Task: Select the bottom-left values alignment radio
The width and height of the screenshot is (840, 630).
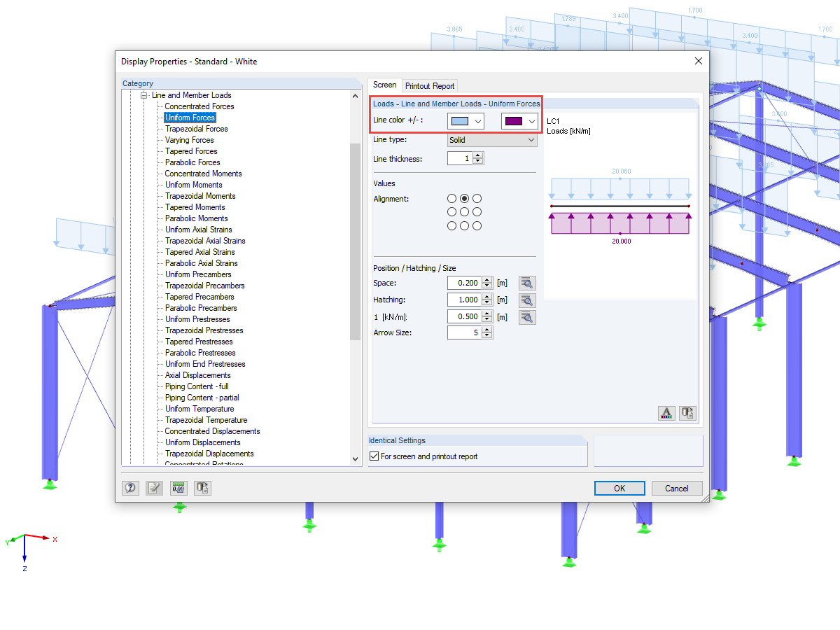Action: (451, 225)
